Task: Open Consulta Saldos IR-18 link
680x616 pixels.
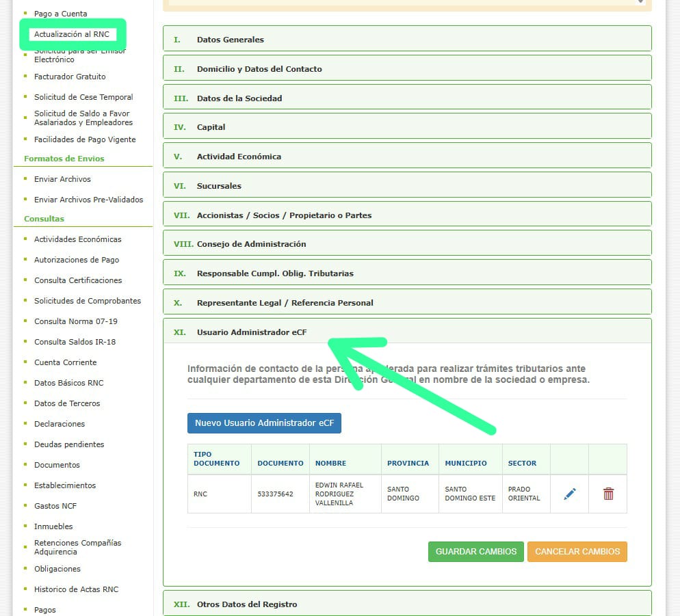Action: (x=75, y=342)
